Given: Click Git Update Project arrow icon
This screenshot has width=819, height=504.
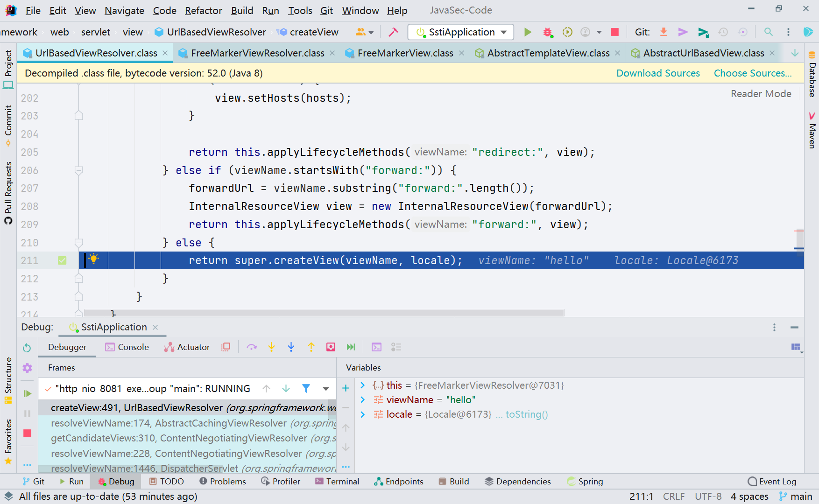Looking at the screenshot, I should click(664, 32).
